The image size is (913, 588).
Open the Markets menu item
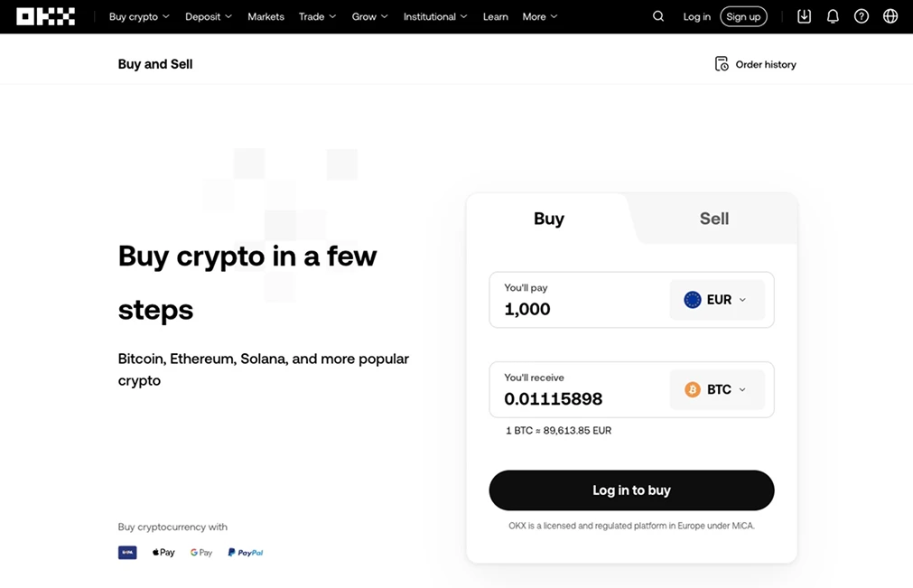pyautogui.click(x=266, y=16)
